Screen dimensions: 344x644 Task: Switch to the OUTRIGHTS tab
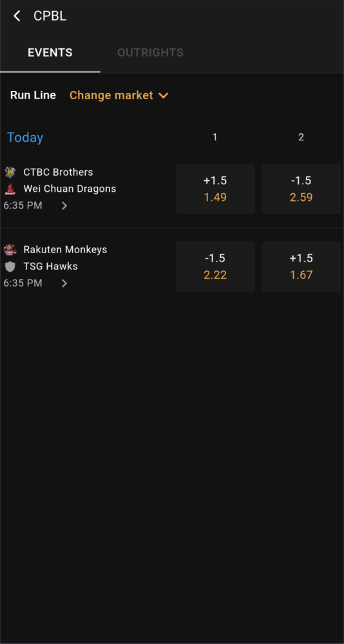click(x=151, y=53)
